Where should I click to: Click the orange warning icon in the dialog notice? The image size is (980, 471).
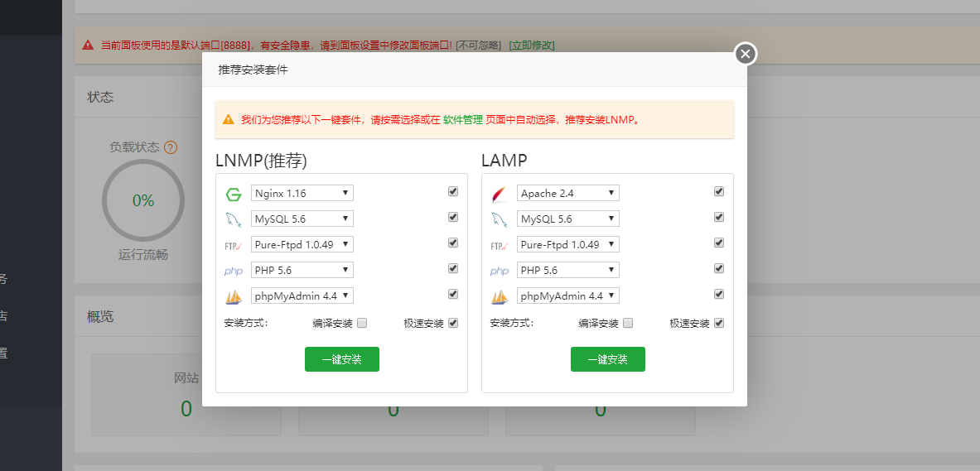(228, 120)
